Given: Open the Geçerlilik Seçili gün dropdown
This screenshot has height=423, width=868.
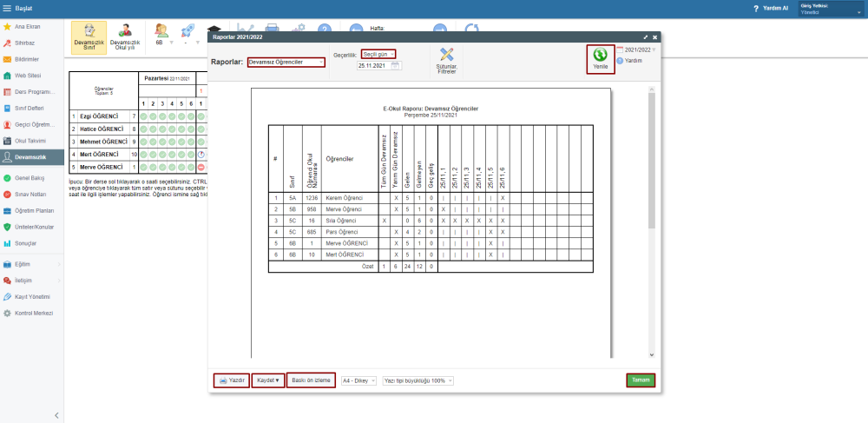Looking at the screenshot, I should tap(378, 54).
